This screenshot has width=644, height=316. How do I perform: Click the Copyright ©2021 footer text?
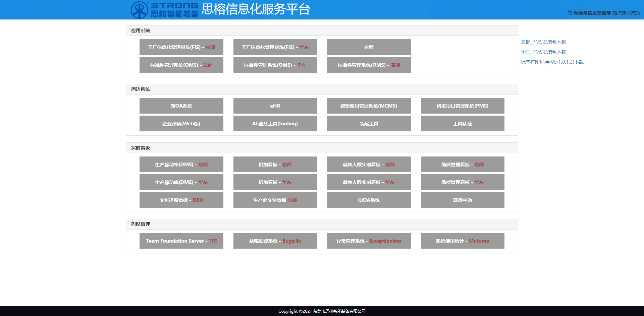coord(322,311)
